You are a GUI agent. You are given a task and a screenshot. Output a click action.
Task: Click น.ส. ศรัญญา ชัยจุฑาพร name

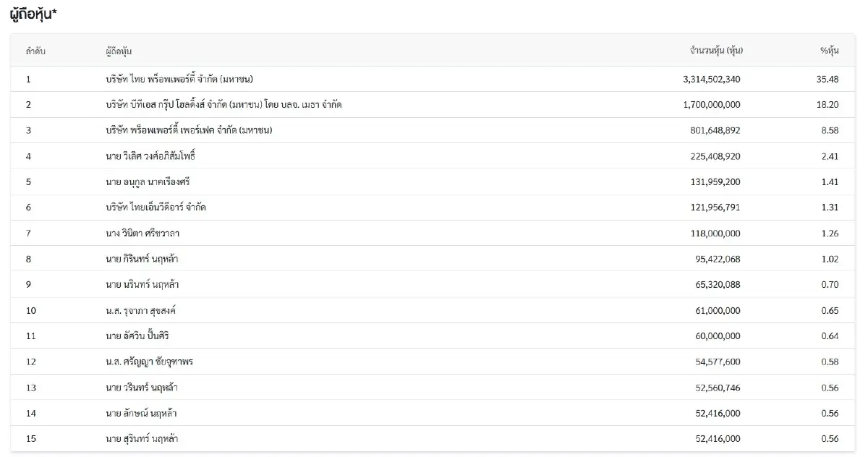point(149,362)
